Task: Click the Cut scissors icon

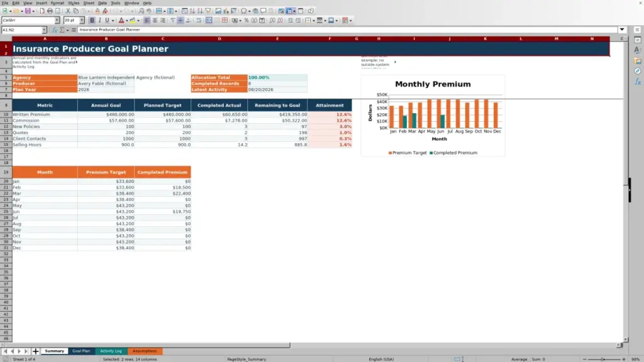Action: pyautogui.click(x=68, y=11)
